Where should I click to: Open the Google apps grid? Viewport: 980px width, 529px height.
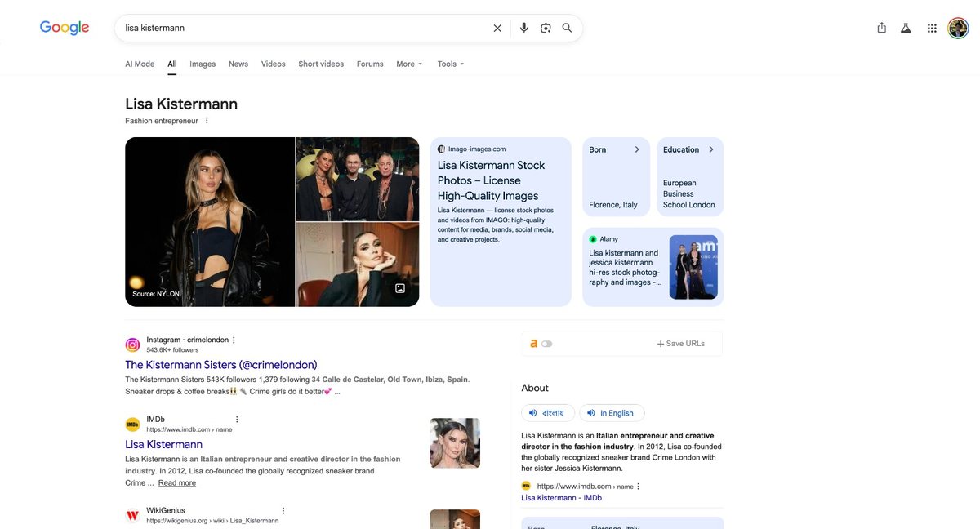coord(932,28)
